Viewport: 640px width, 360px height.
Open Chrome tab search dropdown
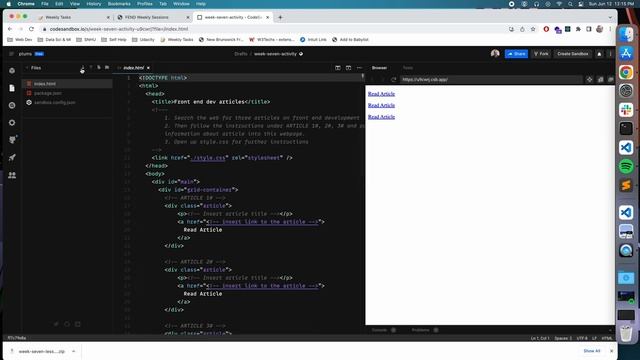pos(610,17)
